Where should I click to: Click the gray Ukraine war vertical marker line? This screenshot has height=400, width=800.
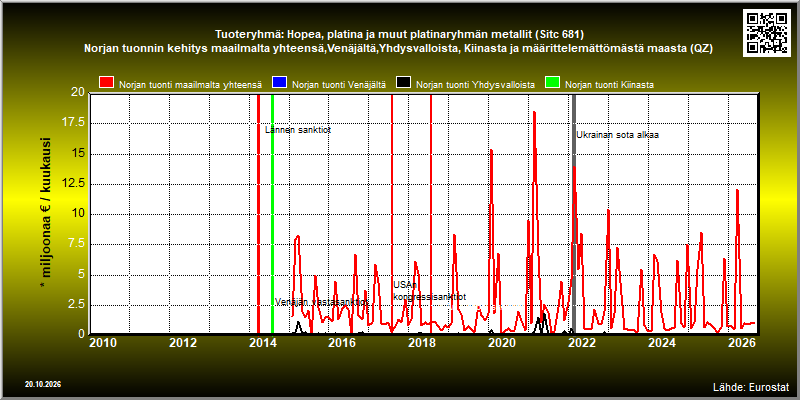tap(574, 214)
